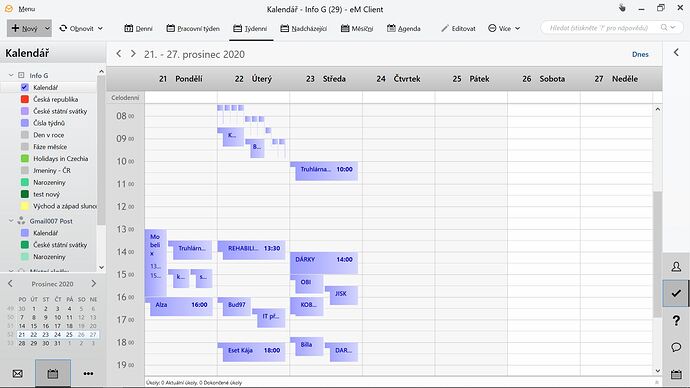Open the Contacts sidebar icon
Screen dimensions: 690x388
676,267
